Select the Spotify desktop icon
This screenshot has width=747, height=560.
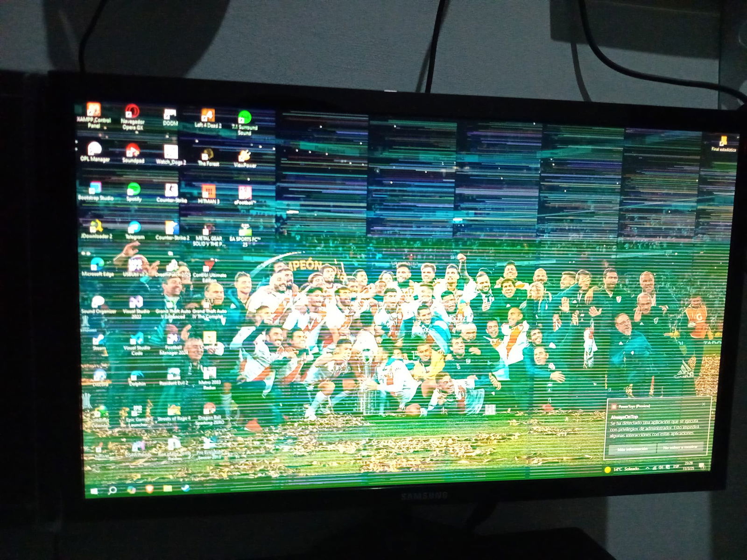coord(134,192)
